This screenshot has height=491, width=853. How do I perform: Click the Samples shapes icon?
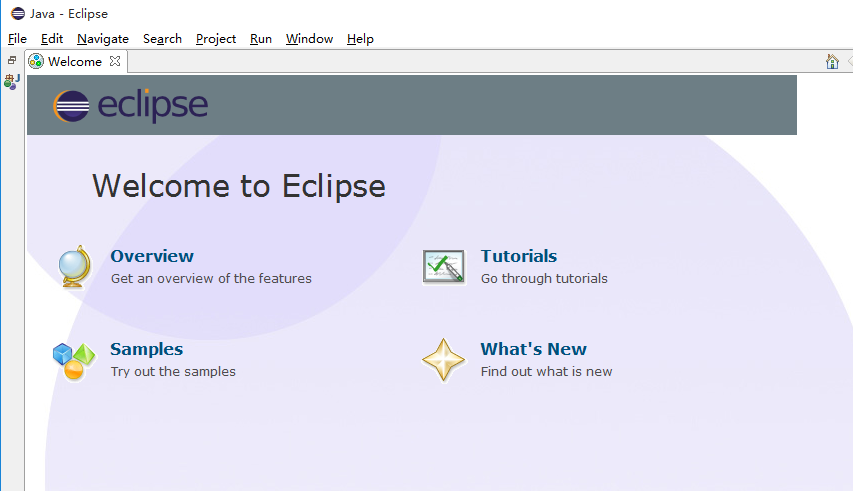coord(74,360)
